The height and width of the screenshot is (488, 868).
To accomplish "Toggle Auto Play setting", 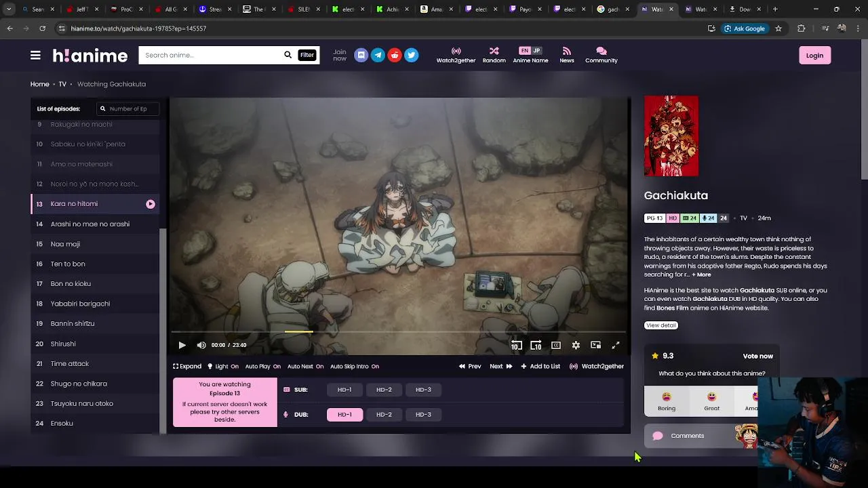I will pos(263,366).
